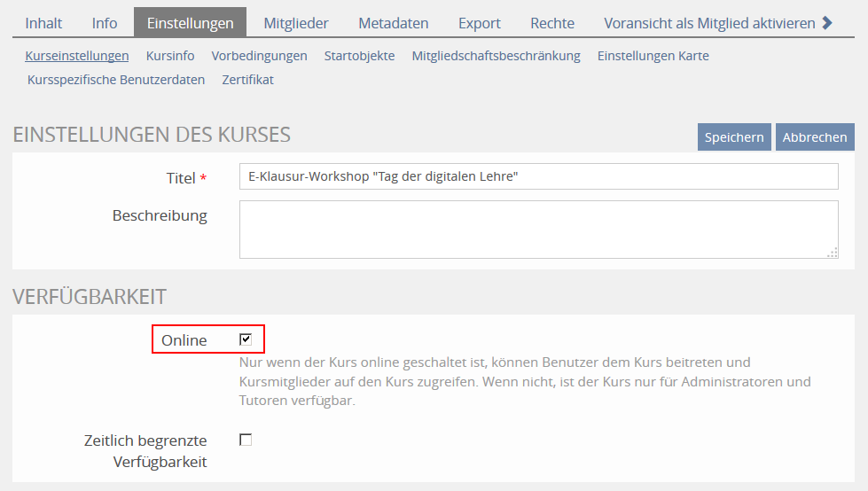The width and height of the screenshot is (868, 491).
Task: Uncheck the Online checkbox
Action: 246,339
